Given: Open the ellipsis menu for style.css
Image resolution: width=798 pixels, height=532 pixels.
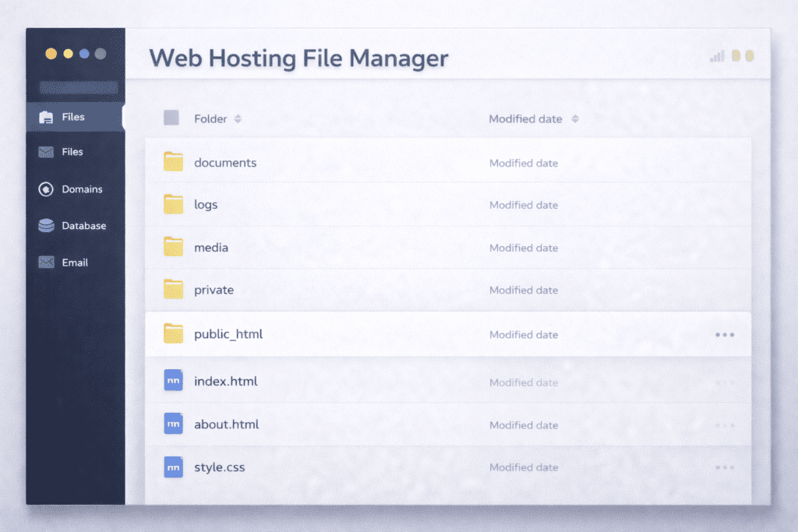Looking at the screenshot, I should (724, 467).
